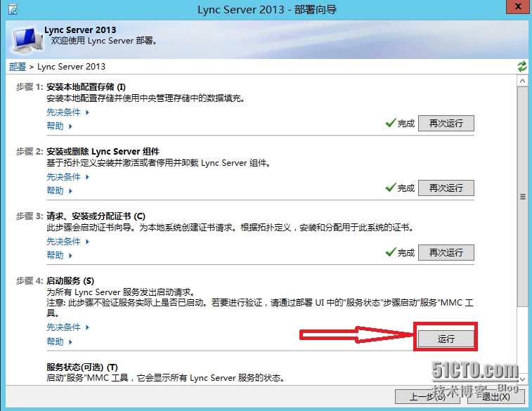Click the refresh icon beside breadcrumb
The width and height of the screenshot is (532, 411).
522,66
